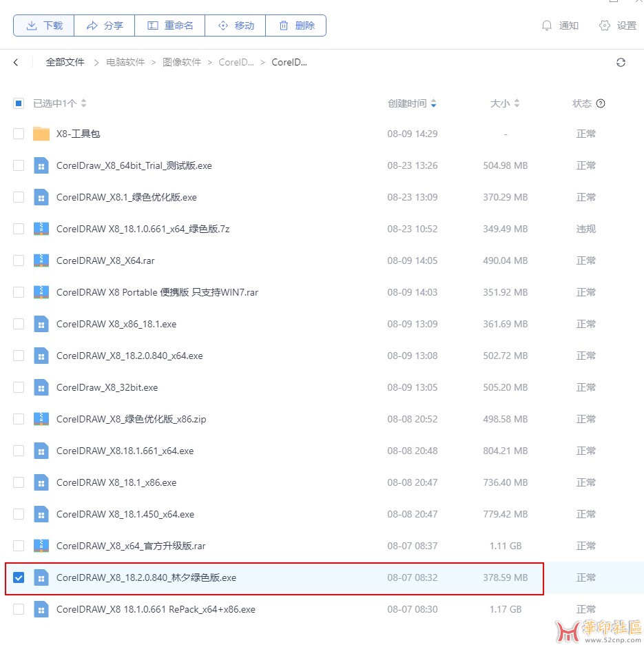Sort by 创建时间 column arrows
The image size is (644, 645).
tap(433, 103)
